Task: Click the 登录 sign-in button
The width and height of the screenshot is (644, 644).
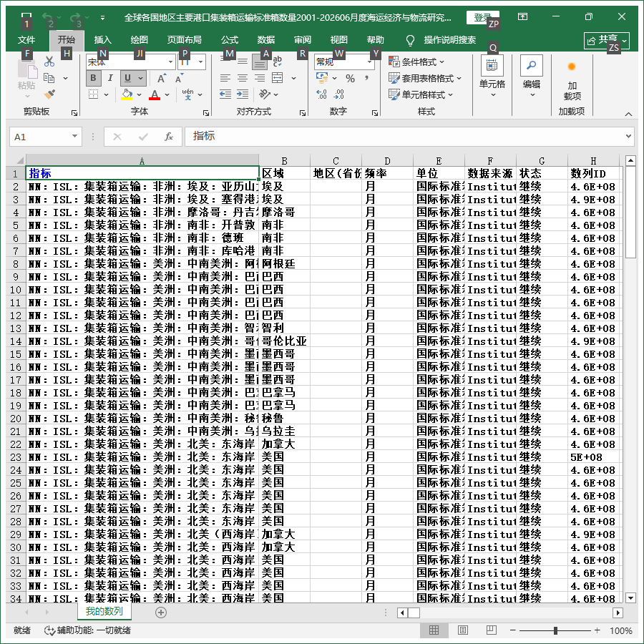Action: (x=482, y=17)
